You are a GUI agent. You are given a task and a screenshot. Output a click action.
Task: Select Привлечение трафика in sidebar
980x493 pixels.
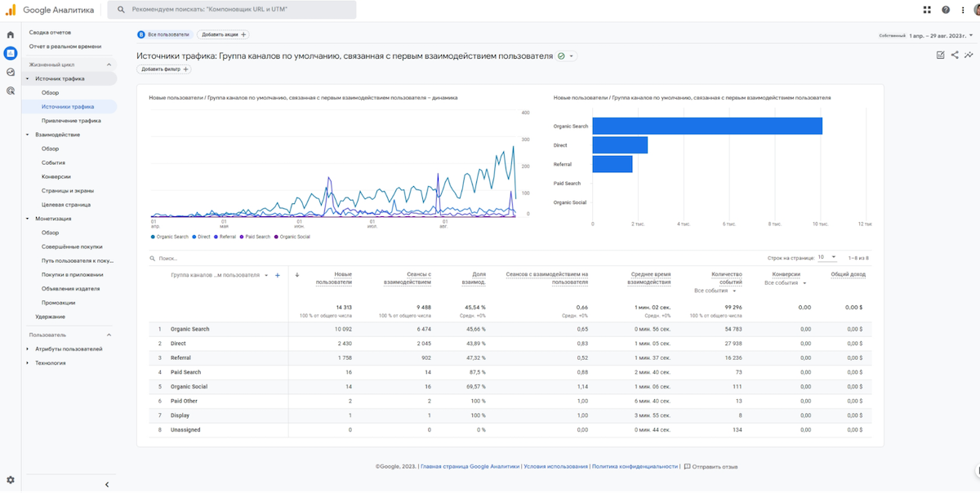[71, 121]
